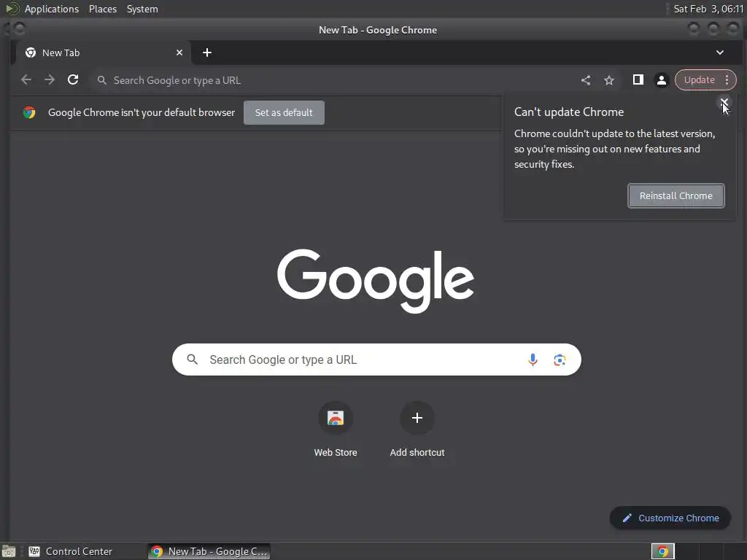Share this page icon in address bar
Image resolution: width=747 pixels, height=560 pixels.
(586, 80)
